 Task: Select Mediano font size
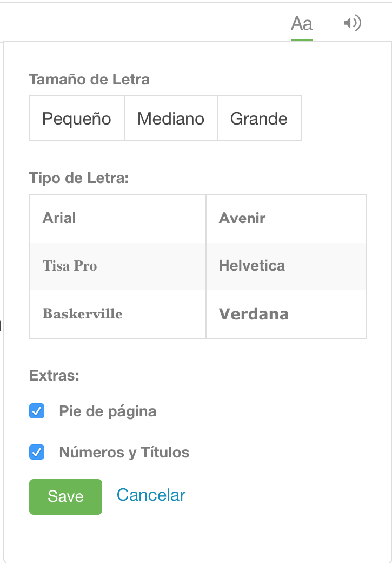click(171, 118)
